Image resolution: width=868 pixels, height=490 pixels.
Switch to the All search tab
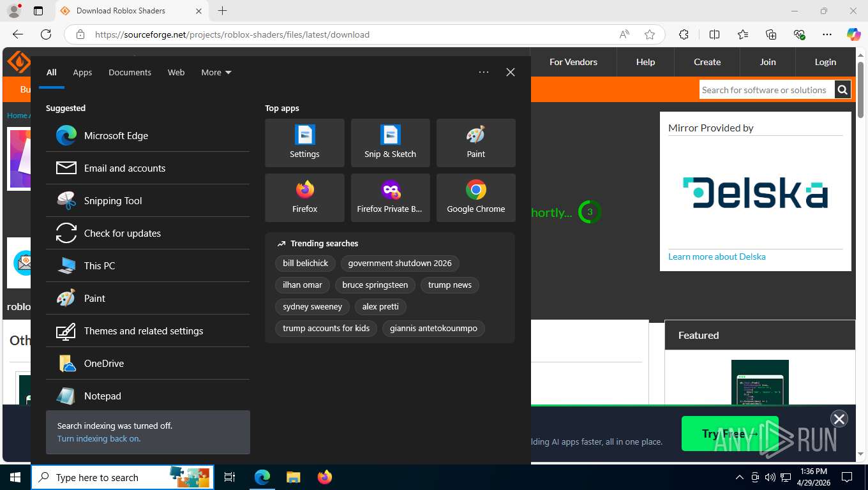(x=51, y=72)
